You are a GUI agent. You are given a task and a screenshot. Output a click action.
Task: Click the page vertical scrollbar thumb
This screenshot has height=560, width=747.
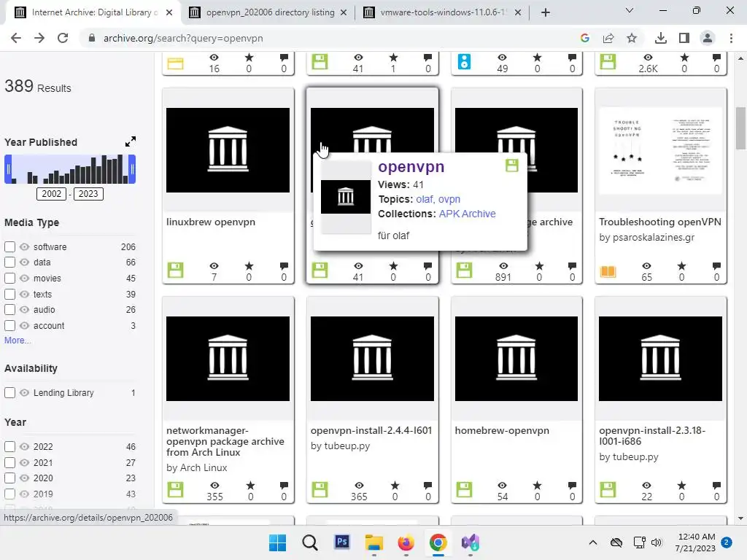(x=740, y=128)
